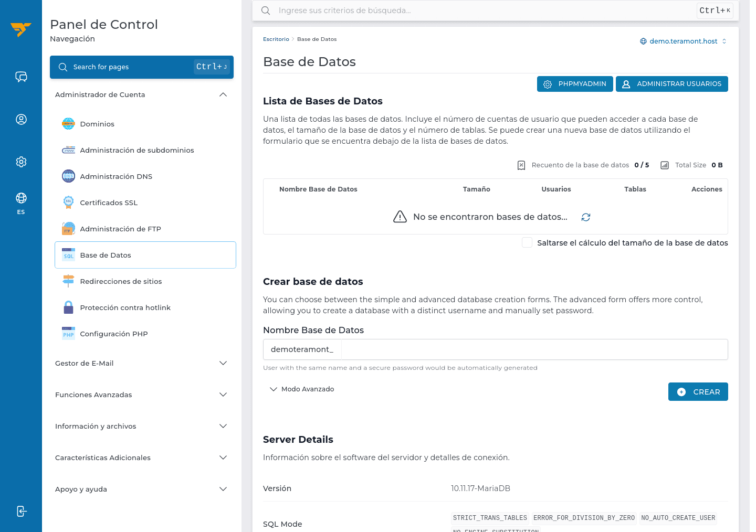Image resolution: width=756 pixels, height=532 pixels.
Task: Click the Administración DNS icon
Action: pyautogui.click(x=69, y=176)
